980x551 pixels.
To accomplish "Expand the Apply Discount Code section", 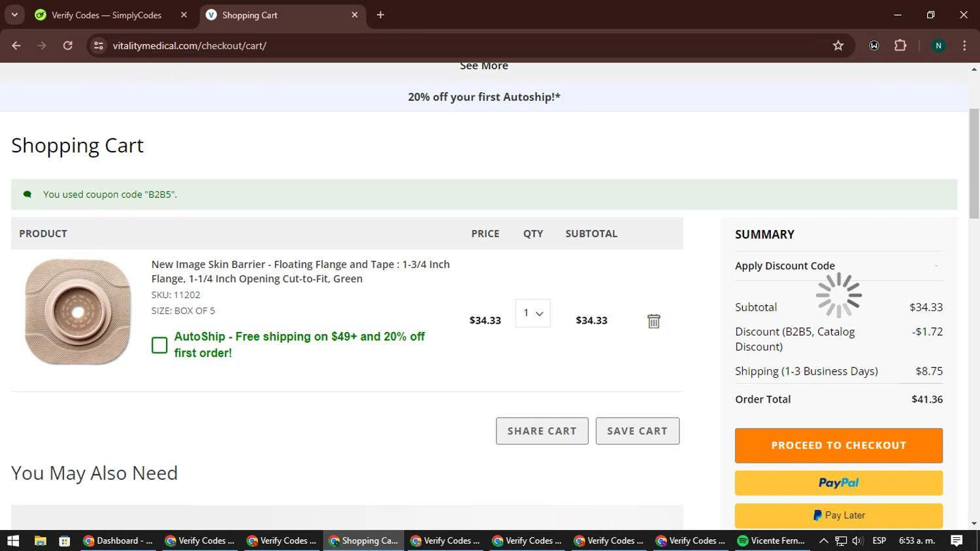I will tap(839, 266).
